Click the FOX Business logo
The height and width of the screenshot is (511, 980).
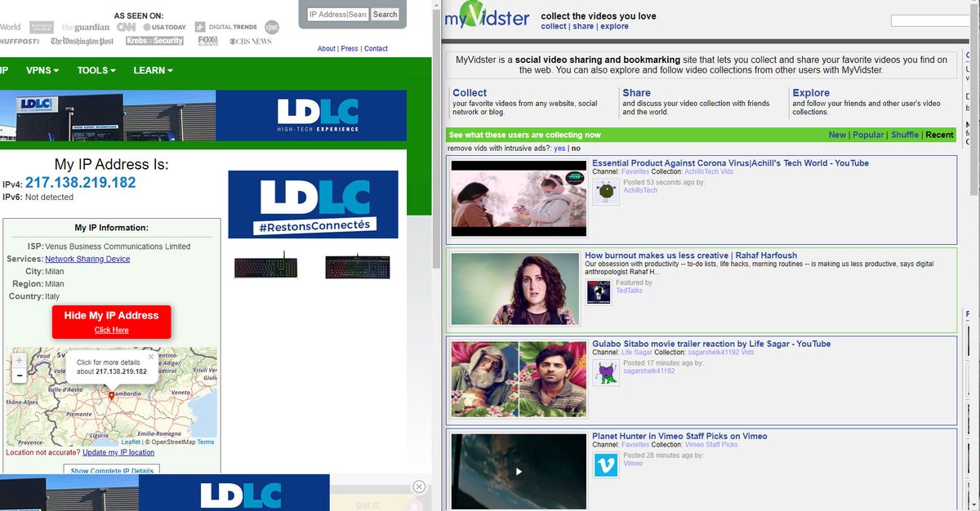pyautogui.click(x=207, y=41)
